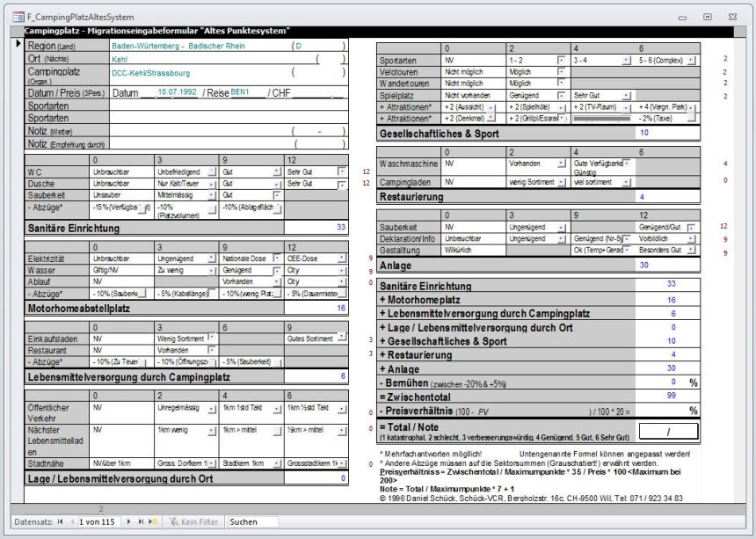Toggle WC 'Sehr Gut' checkbox

(342, 171)
